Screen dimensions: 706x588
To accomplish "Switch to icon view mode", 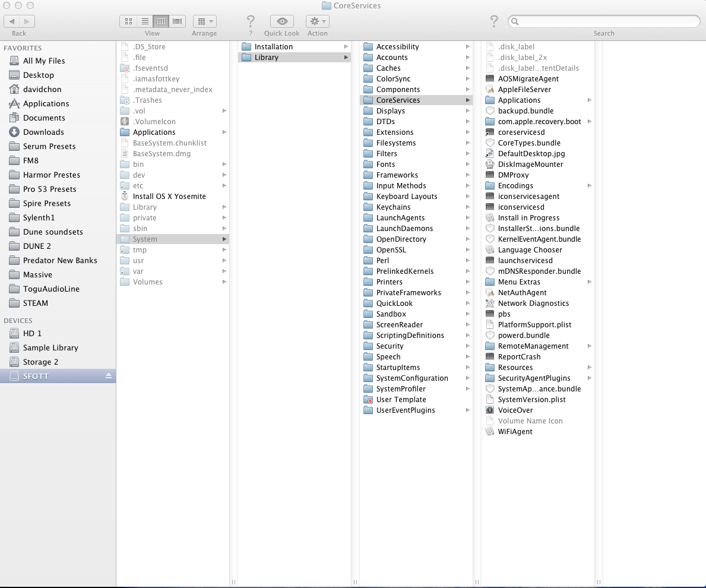I will (128, 21).
